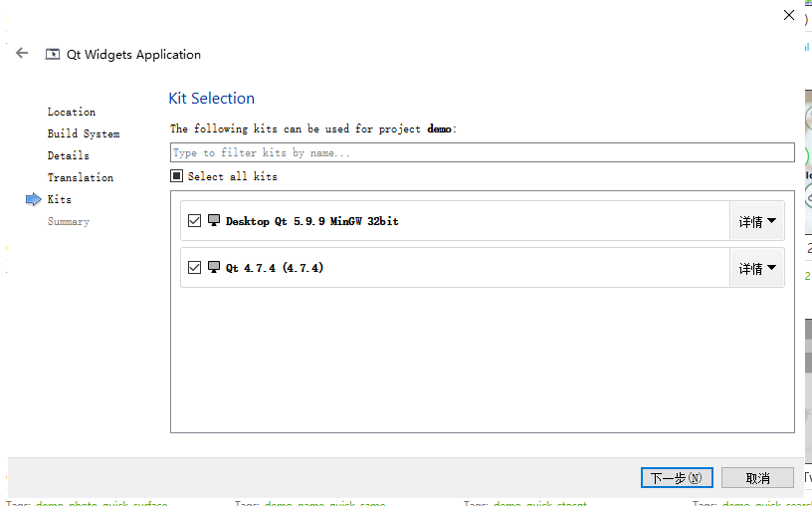Select the Location wizard step
This screenshot has height=506, width=812.
point(72,112)
